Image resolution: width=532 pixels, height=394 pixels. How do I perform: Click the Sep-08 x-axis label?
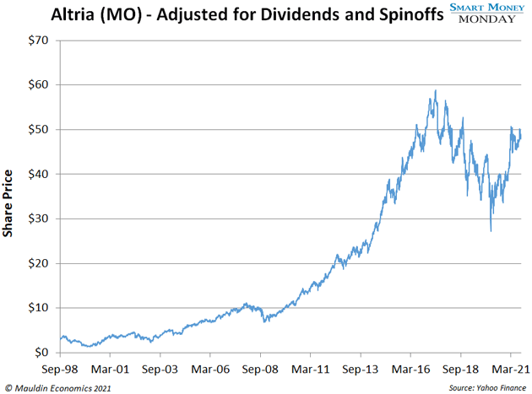point(260,370)
